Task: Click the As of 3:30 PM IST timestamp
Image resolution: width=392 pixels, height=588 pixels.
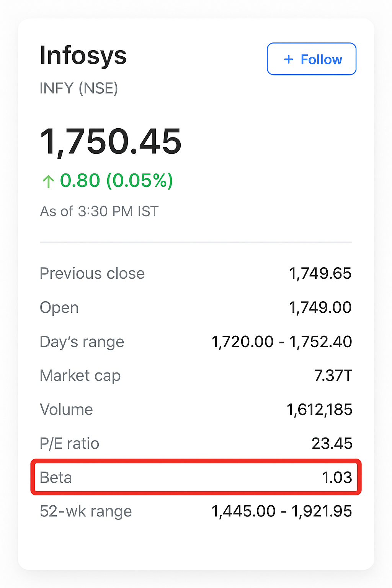Action: pyautogui.click(x=99, y=211)
